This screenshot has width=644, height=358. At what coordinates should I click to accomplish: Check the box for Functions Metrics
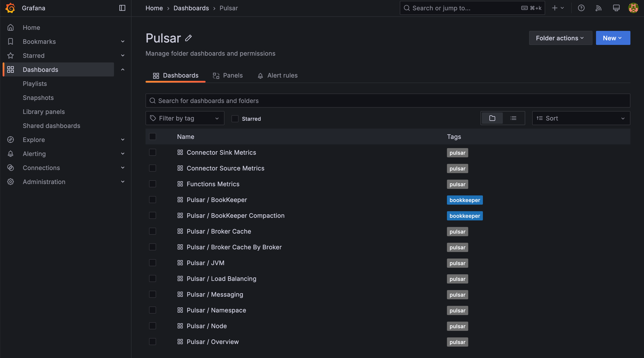click(153, 184)
